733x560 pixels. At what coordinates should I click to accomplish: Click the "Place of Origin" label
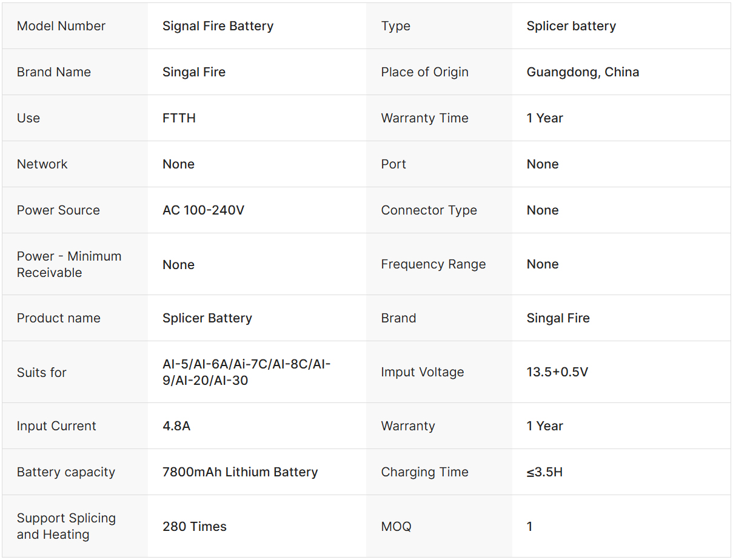(424, 72)
